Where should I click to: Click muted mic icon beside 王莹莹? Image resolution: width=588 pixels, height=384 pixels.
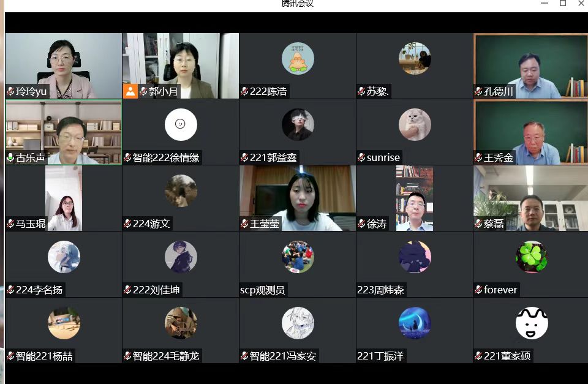tap(244, 224)
